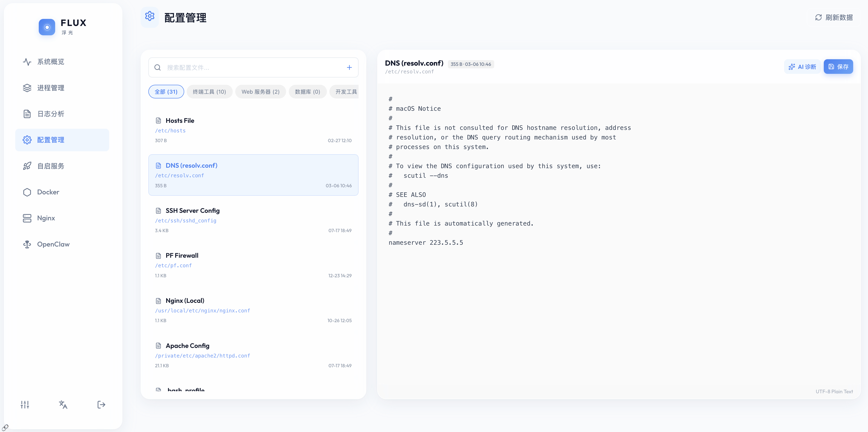Run 刷新数据 to refresh data

pyautogui.click(x=834, y=17)
